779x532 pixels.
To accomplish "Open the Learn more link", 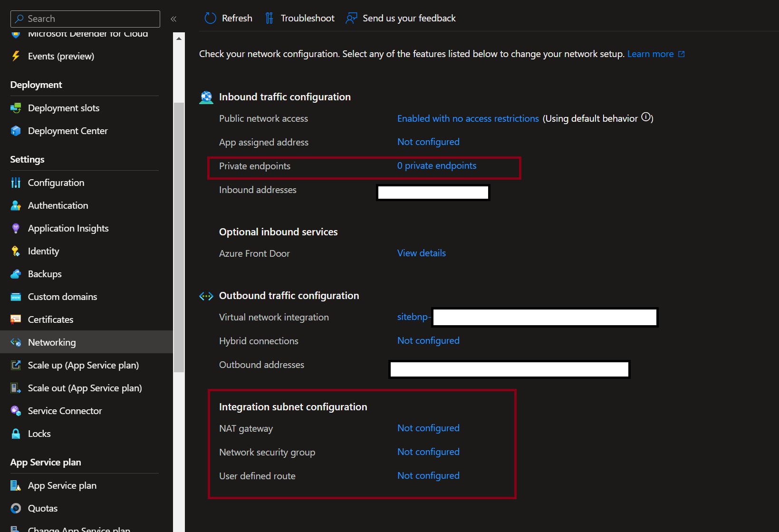I will coord(650,54).
